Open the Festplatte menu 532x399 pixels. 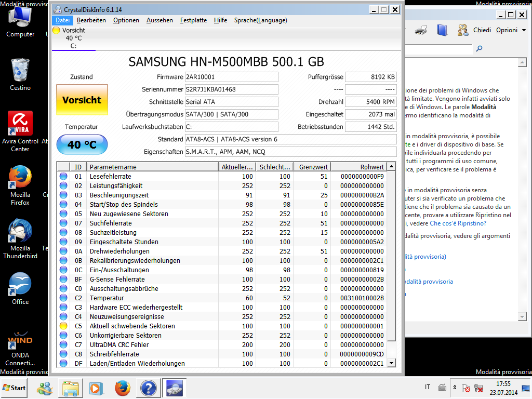[x=193, y=20]
